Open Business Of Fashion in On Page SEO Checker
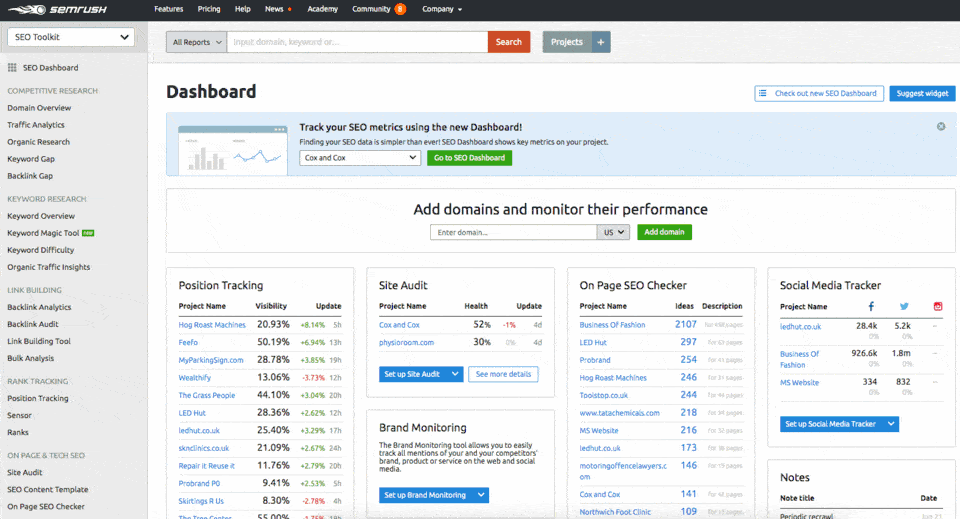Screen dimensions: 960x519 click(612, 325)
